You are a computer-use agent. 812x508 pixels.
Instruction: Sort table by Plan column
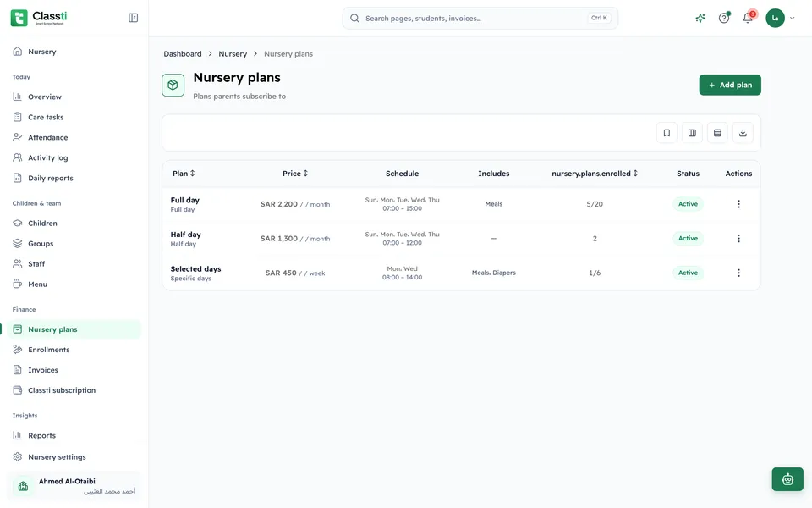pyautogui.click(x=184, y=174)
